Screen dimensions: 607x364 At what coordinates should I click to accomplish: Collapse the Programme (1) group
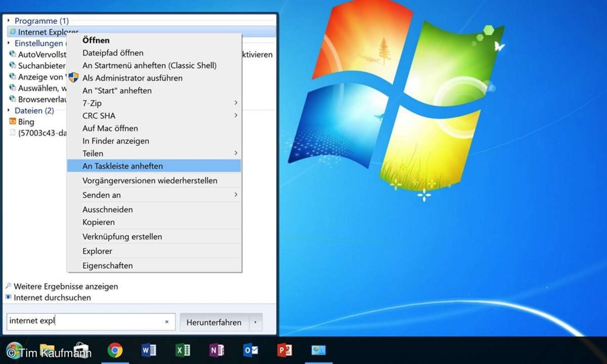tap(9, 21)
